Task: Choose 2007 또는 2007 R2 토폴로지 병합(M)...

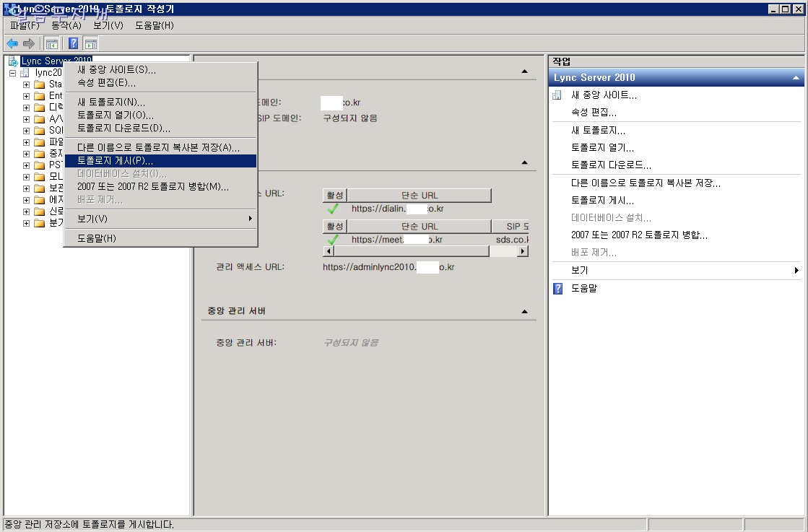Action: [160, 186]
